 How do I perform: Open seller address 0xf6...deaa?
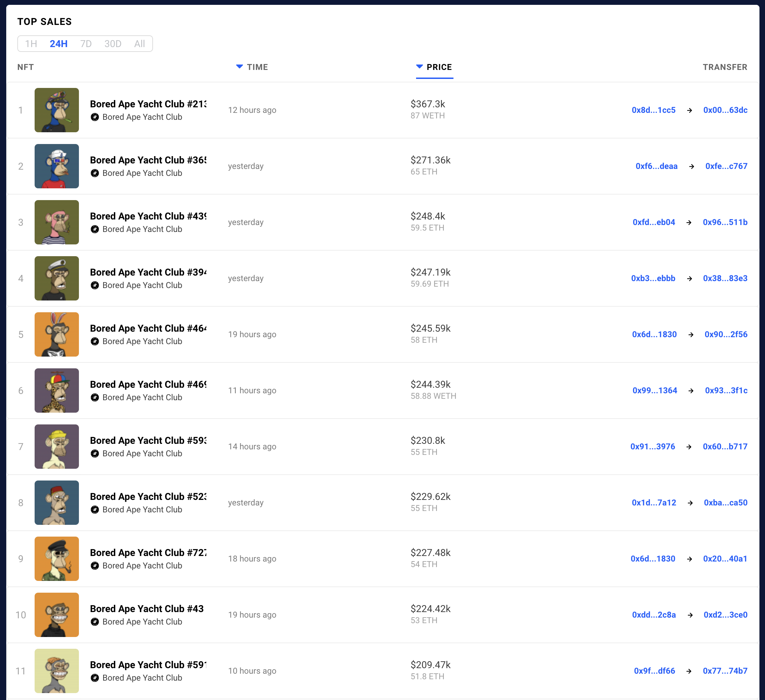[656, 166]
